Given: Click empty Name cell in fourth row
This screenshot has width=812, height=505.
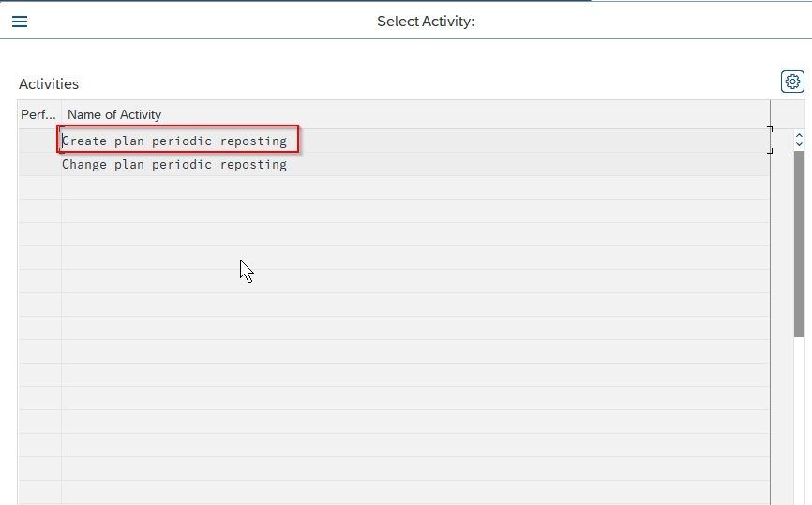Looking at the screenshot, I should tap(415, 211).
